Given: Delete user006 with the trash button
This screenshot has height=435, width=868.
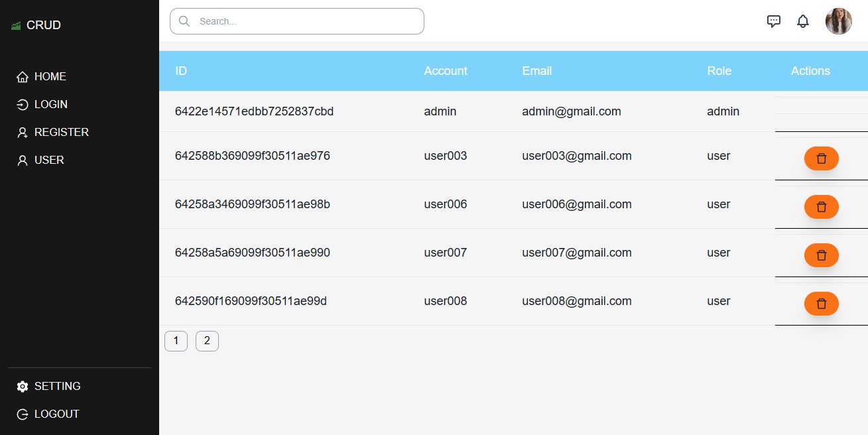Looking at the screenshot, I should pos(822,207).
